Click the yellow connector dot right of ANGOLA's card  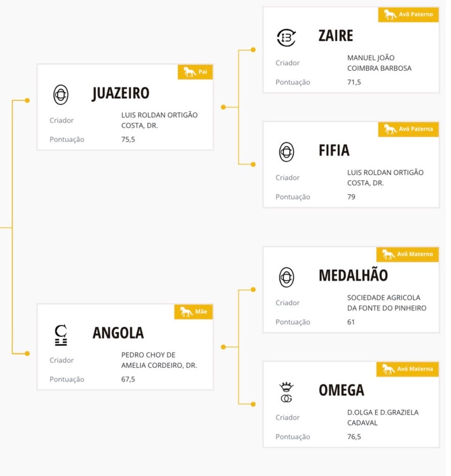(x=223, y=347)
